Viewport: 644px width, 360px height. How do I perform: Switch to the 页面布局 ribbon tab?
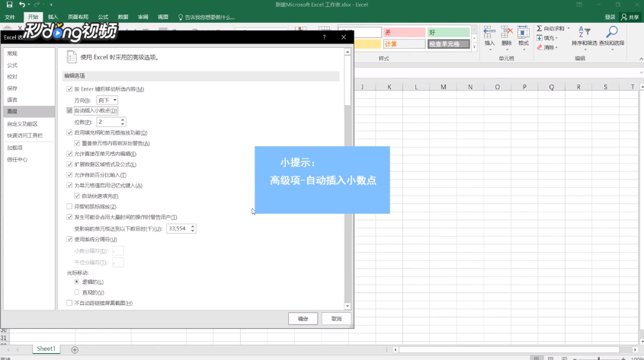tap(78, 18)
